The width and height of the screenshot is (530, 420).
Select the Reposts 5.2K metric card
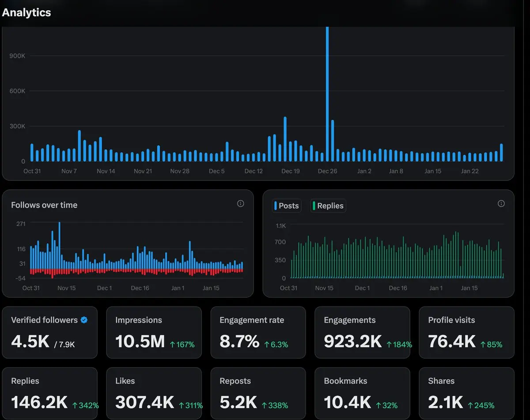258,394
